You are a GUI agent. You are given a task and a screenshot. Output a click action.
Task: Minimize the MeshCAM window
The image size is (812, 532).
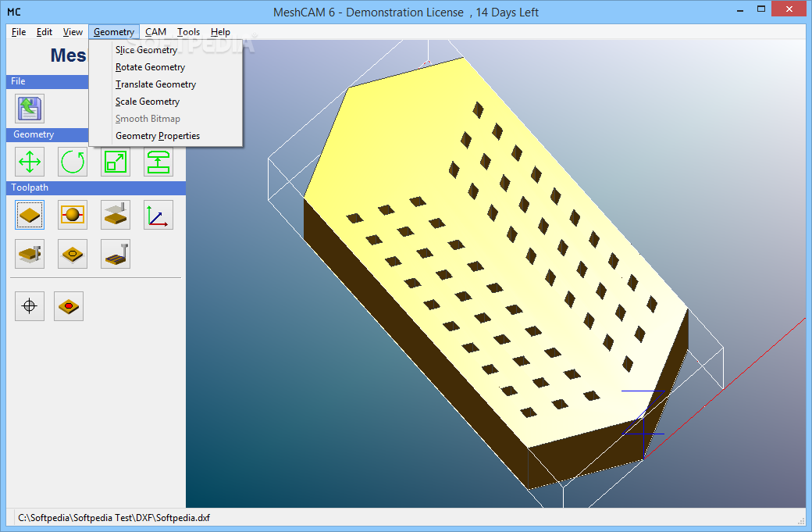[x=740, y=10]
